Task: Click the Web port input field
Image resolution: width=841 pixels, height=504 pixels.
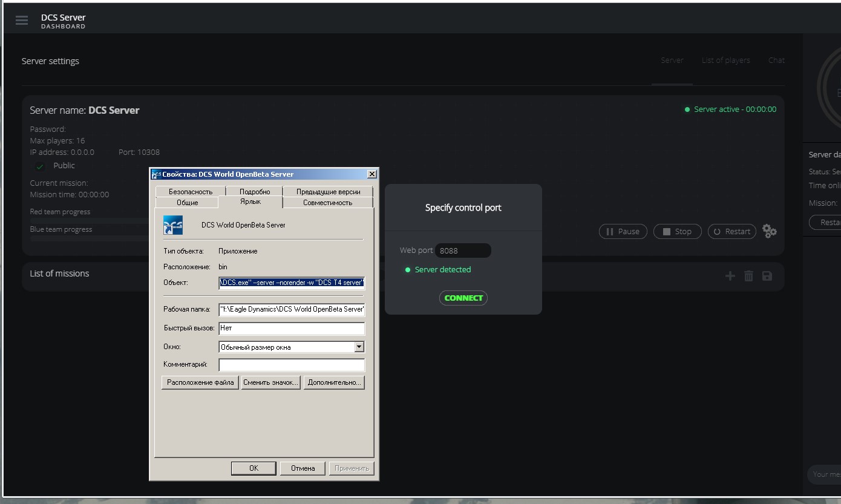Action: [x=463, y=250]
